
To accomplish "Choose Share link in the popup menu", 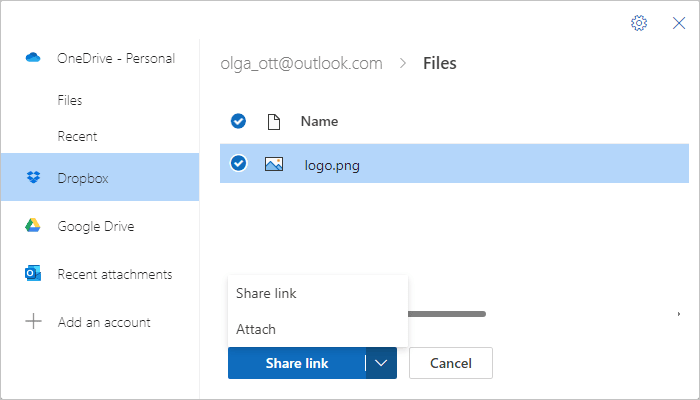I will pyautogui.click(x=266, y=293).
